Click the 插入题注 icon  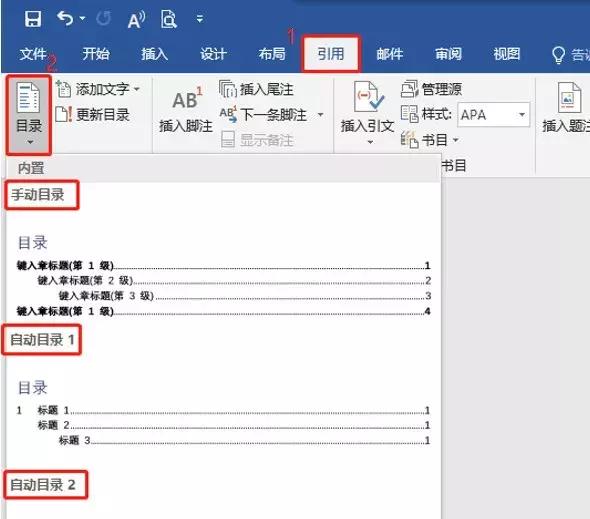click(569, 97)
